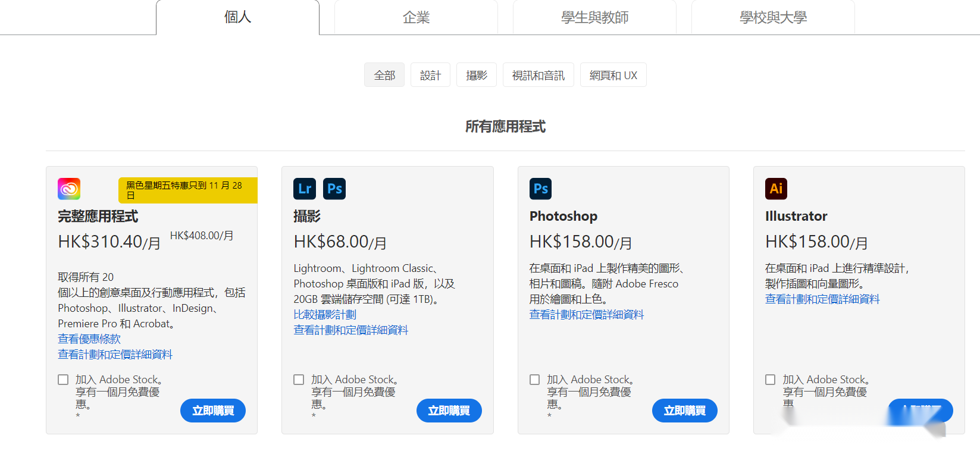This screenshot has width=980, height=454.
Task: Open 查看優惠條款 link
Action: 89,339
